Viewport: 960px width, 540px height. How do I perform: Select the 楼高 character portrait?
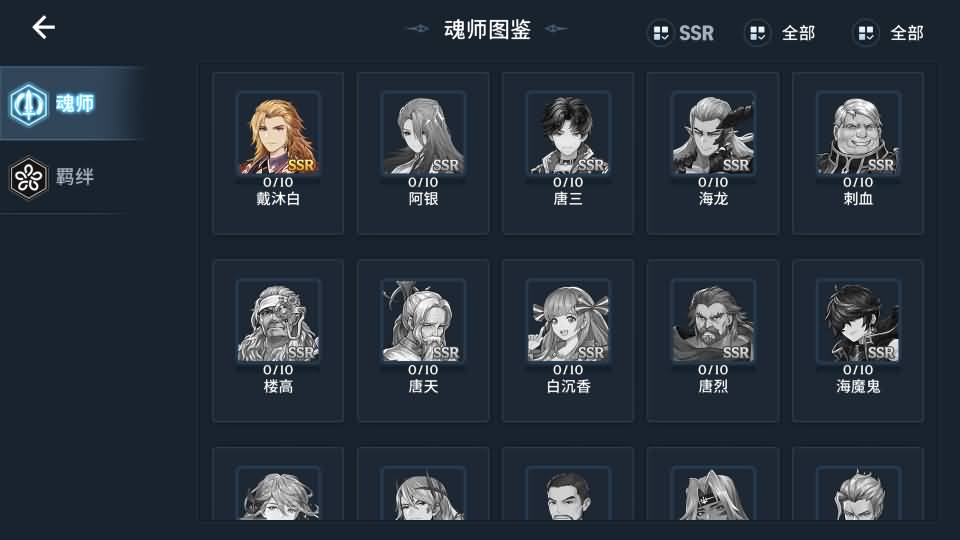[278, 321]
